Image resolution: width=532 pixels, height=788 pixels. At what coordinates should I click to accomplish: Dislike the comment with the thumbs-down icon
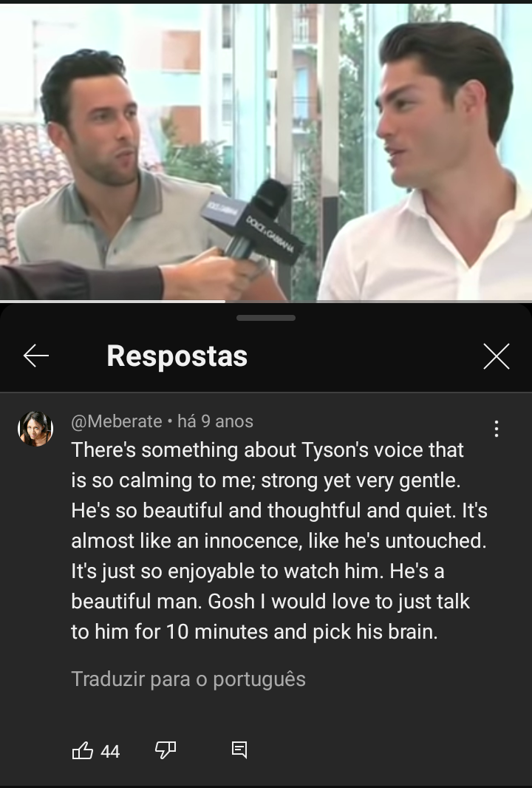(166, 750)
